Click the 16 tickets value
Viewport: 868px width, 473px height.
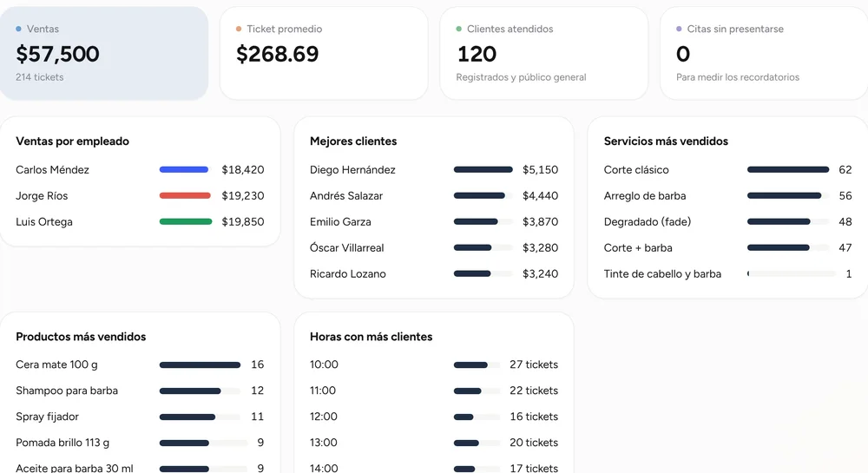534,417
